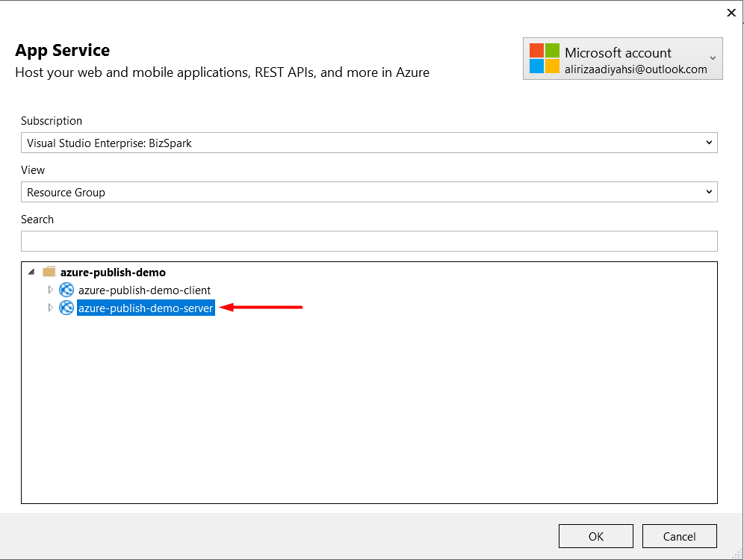Click the View label
Viewport: 744px width, 560px height.
click(33, 170)
